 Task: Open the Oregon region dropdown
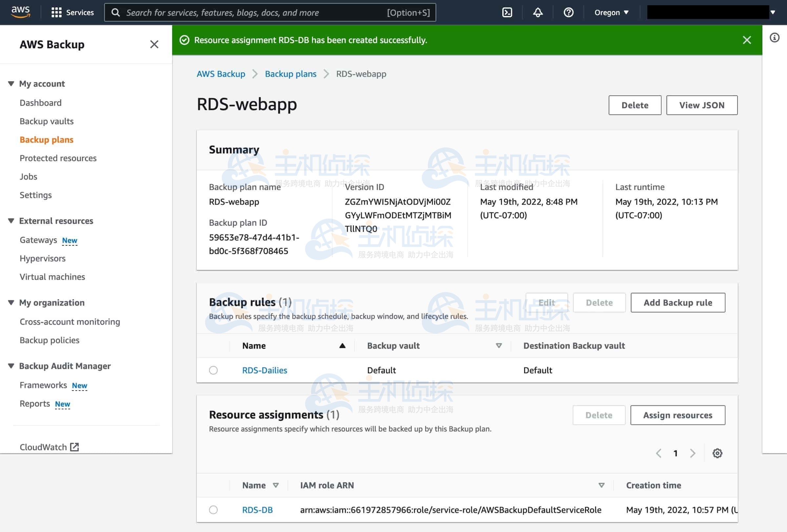(611, 12)
